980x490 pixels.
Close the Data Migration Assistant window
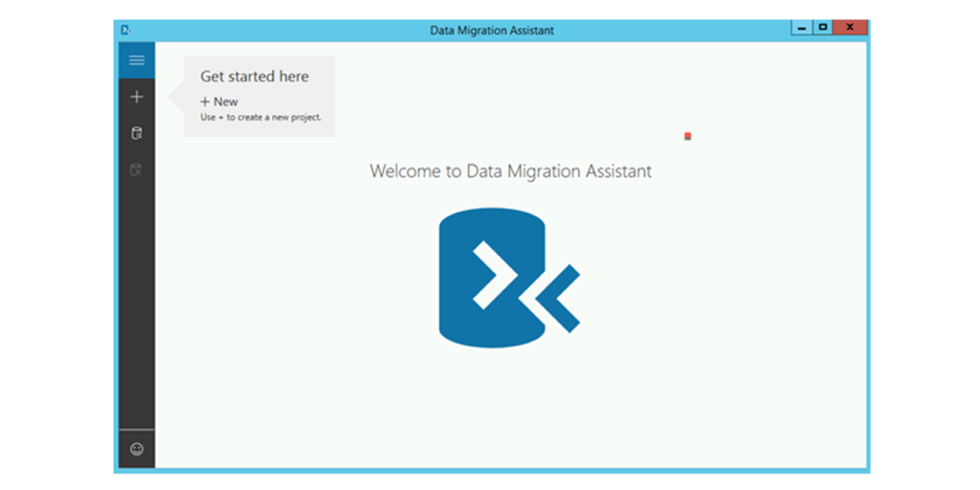851,28
